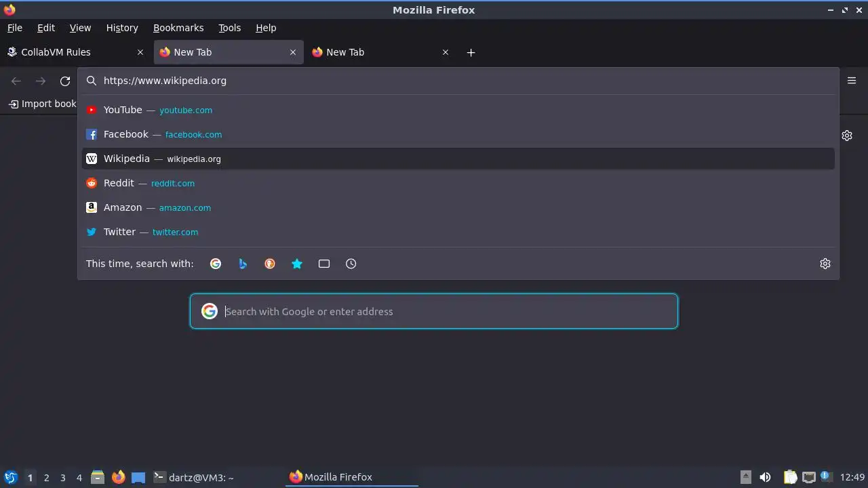The height and width of the screenshot is (488, 868).
Task: Click the tray up-arrow icon
Action: 745,477
